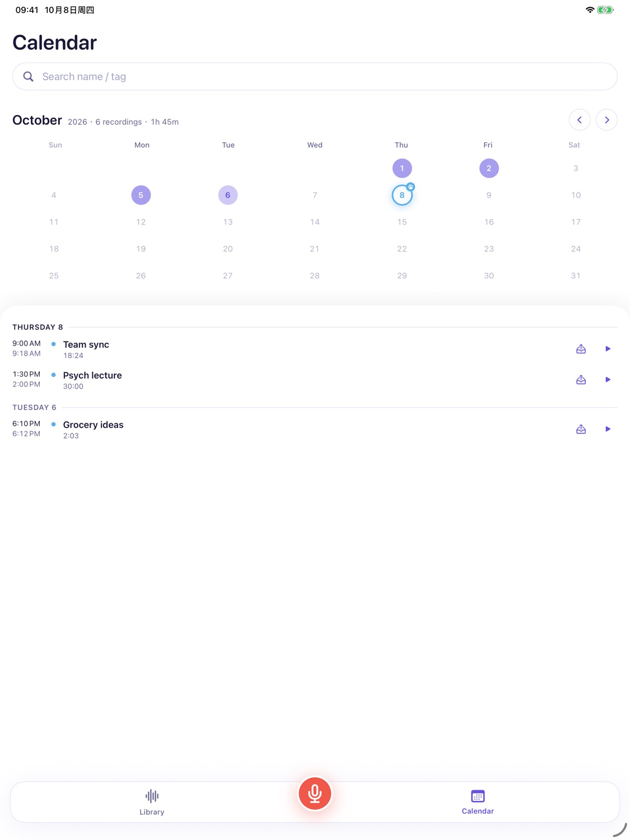Select October 12 on the calendar
The image size is (630, 840).
(141, 222)
